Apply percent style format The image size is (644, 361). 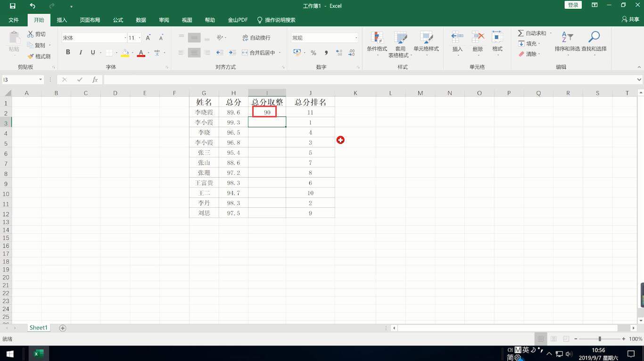click(x=314, y=53)
